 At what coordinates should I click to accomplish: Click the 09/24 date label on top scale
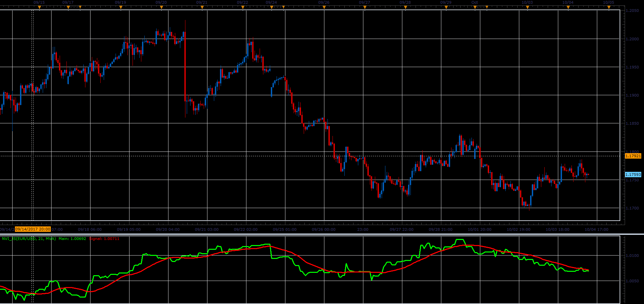[x=271, y=2]
